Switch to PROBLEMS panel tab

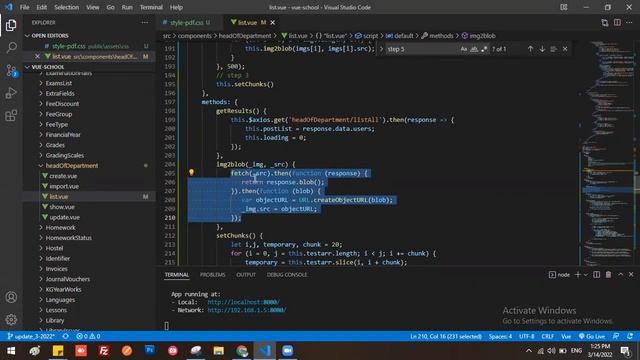[x=212, y=275]
